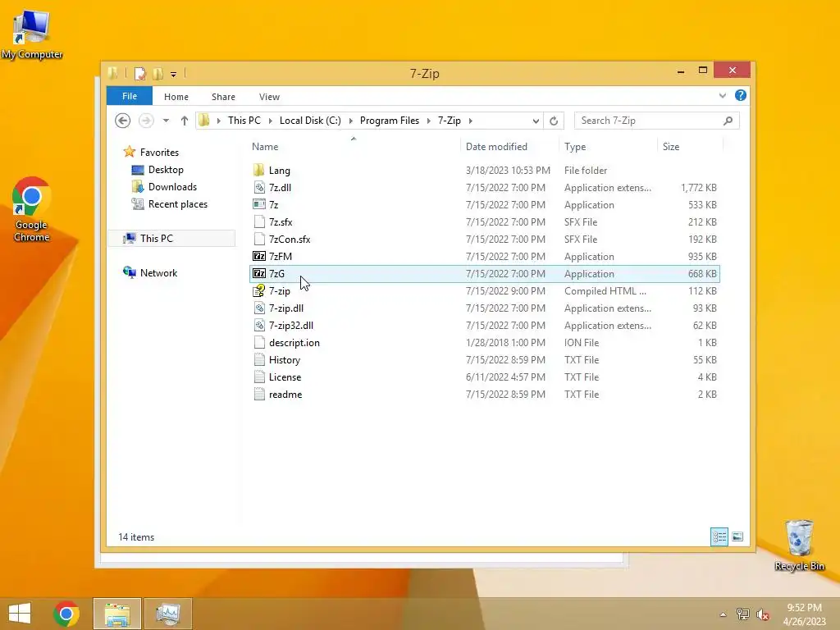The width and height of the screenshot is (840, 630).
Task: Click Program Files in the address bar
Action: click(x=390, y=121)
